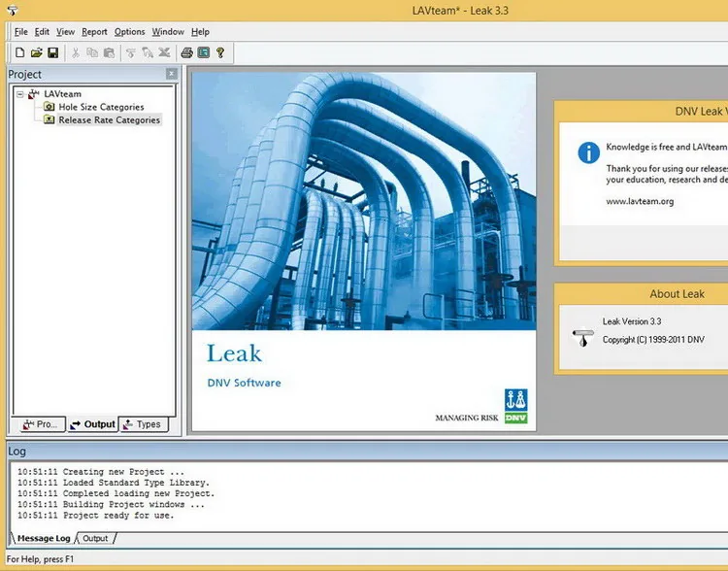728x571 pixels.
Task: Collapse the LAVteam tree node
Action: coord(20,94)
